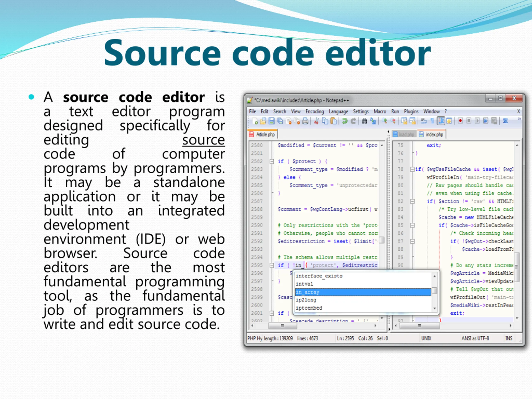532x399 pixels.
Task: Open the ? help menu
Action: coord(446,111)
